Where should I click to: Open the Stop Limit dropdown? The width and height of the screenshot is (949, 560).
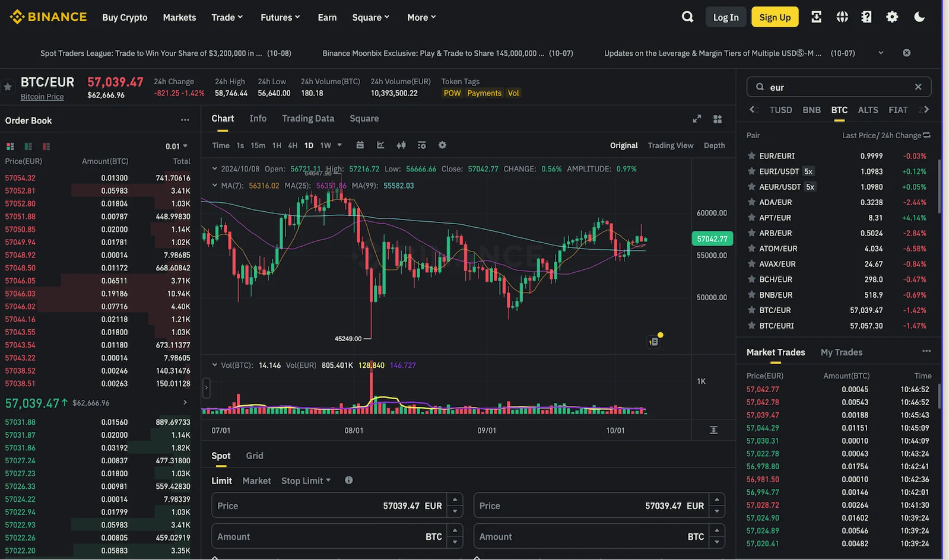click(306, 481)
